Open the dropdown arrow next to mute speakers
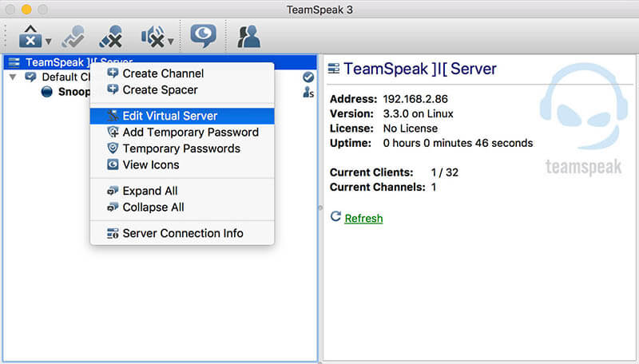 click(171, 42)
